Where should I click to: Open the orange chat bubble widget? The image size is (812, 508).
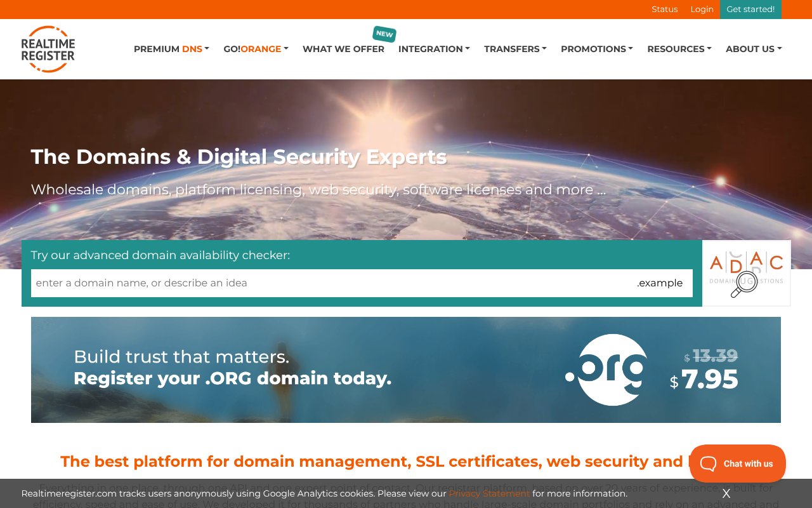(737, 464)
